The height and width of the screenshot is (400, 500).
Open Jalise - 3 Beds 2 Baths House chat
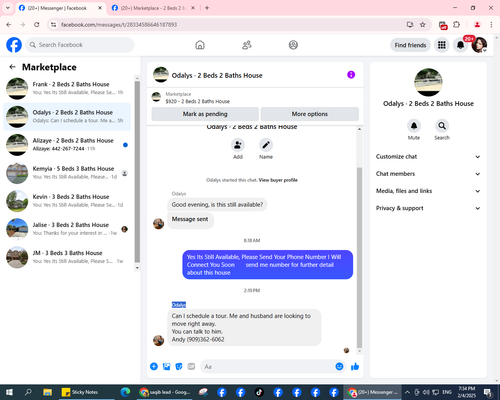[67, 229]
